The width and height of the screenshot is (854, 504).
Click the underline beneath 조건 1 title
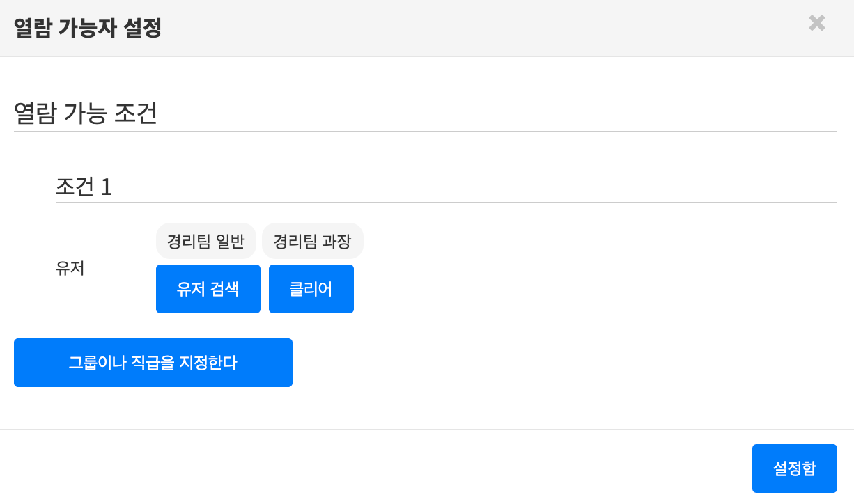pos(446,203)
